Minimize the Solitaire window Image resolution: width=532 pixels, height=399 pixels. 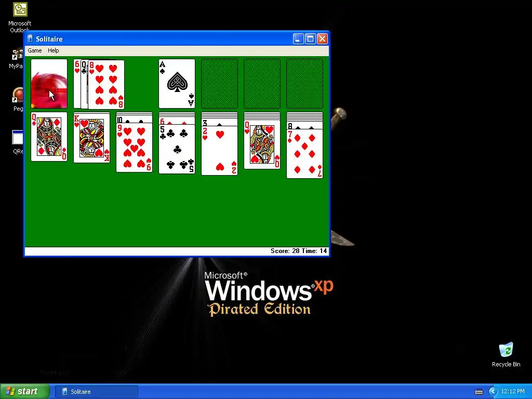298,39
